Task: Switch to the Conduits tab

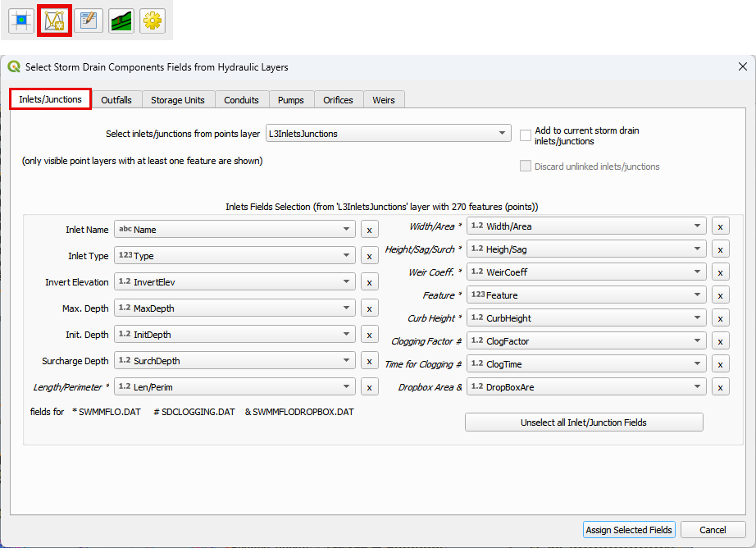Action: coord(241,100)
